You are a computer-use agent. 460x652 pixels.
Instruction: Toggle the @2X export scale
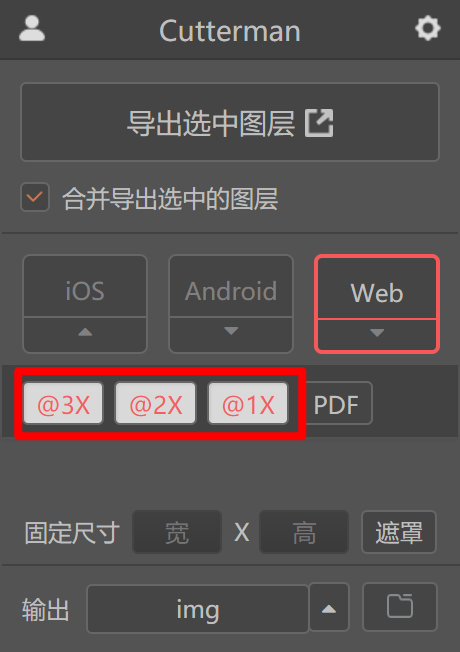156,403
